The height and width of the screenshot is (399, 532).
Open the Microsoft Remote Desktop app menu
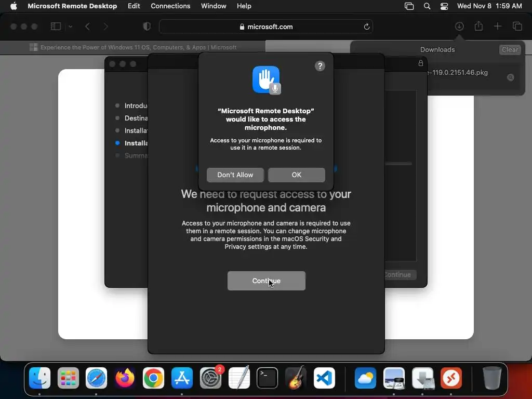coord(72,6)
